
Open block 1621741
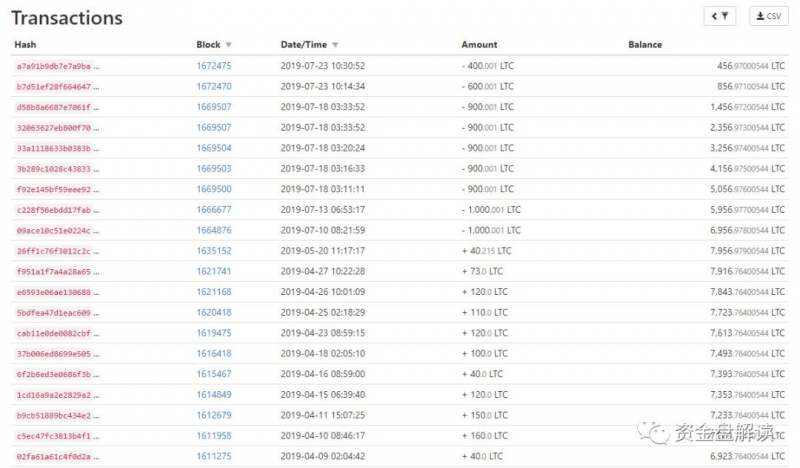point(214,271)
